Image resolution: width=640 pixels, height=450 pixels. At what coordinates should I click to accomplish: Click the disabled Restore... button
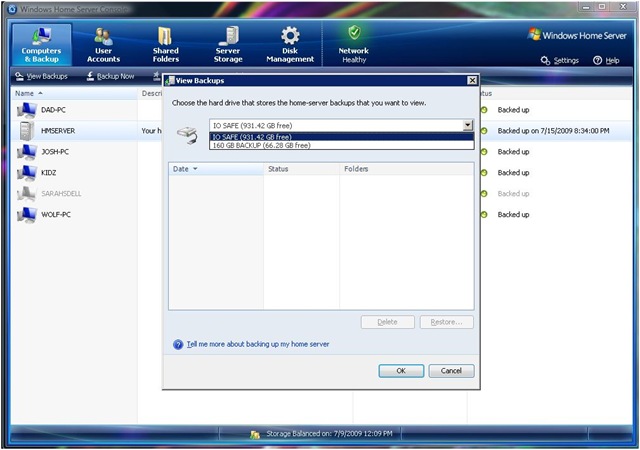[x=447, y=322]
